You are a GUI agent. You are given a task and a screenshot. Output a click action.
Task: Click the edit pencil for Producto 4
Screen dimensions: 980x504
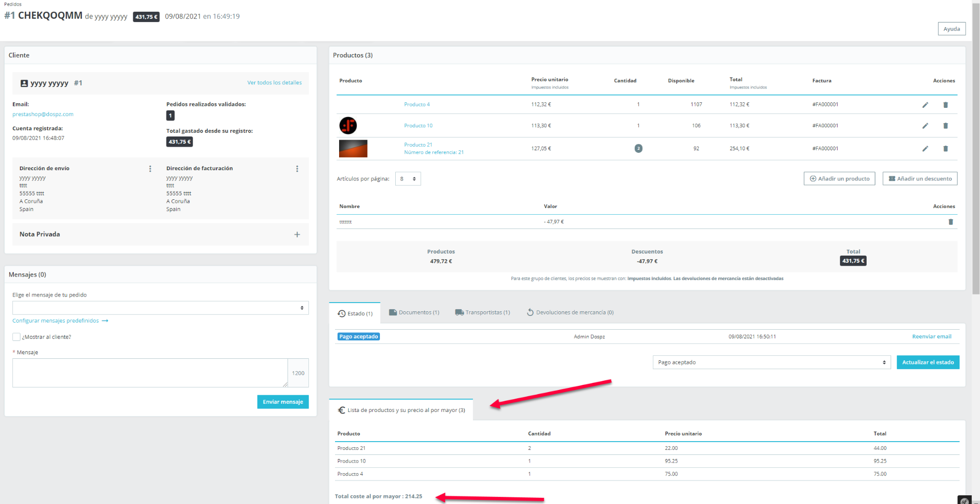(925, 105)
